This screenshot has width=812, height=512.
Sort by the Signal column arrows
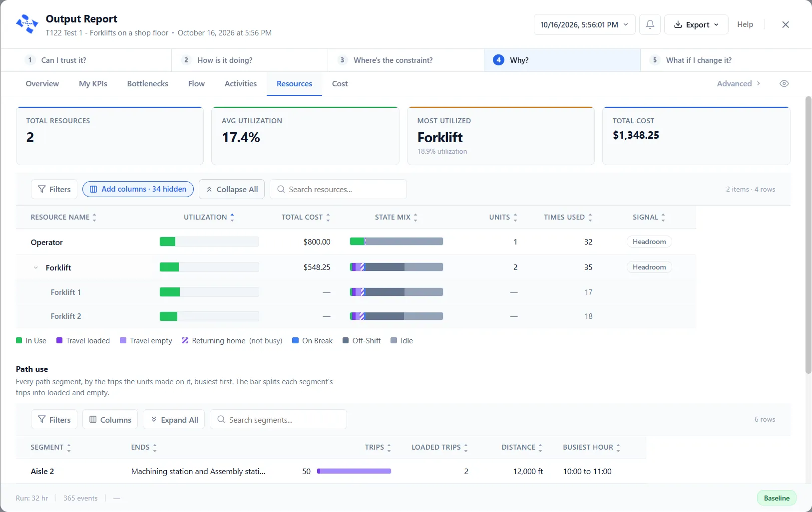pos(663,217)
